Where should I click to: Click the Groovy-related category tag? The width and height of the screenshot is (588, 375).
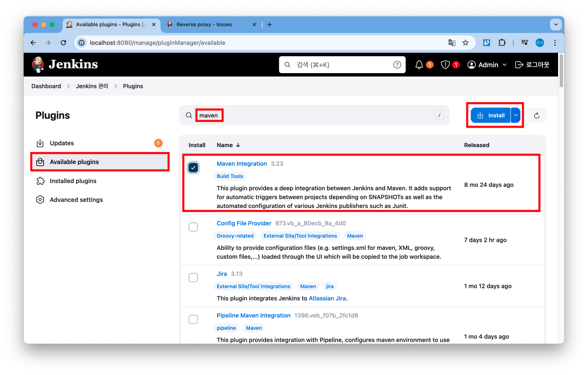click(235, 236)
